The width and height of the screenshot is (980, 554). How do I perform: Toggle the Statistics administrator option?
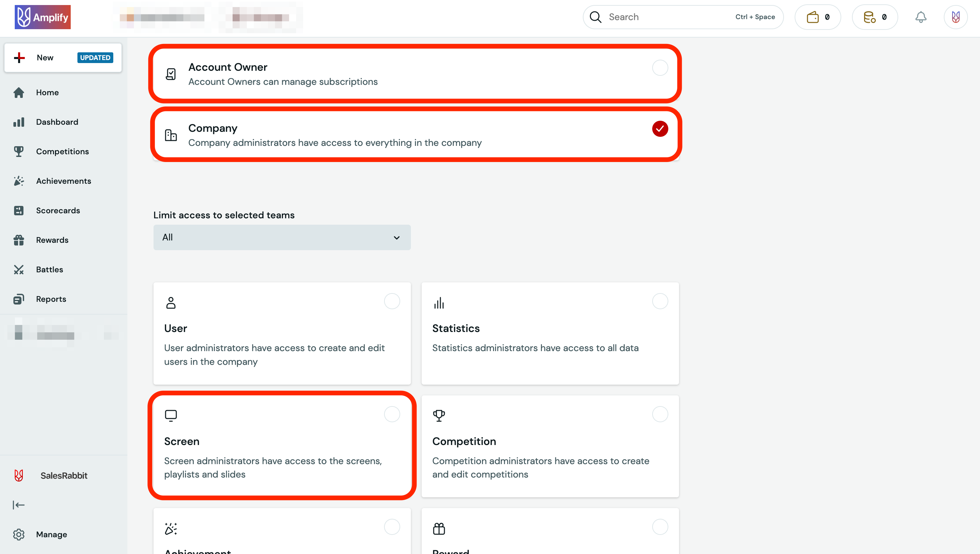660,301
